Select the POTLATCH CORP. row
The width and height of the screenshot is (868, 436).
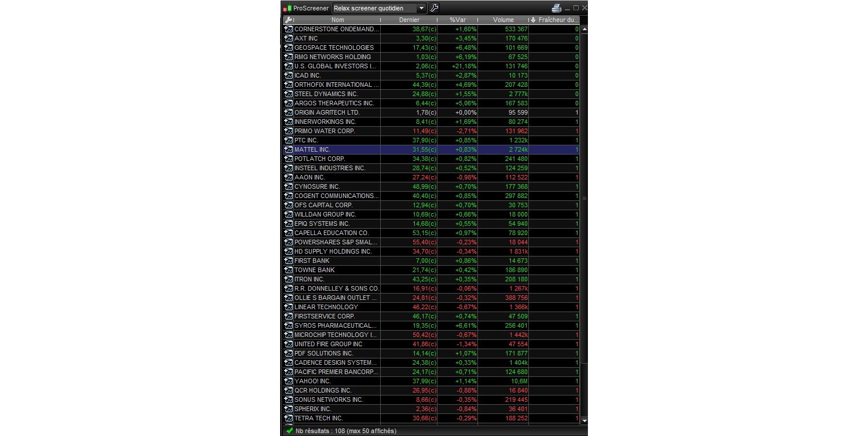pyautogui.click(x=432, y=159)
